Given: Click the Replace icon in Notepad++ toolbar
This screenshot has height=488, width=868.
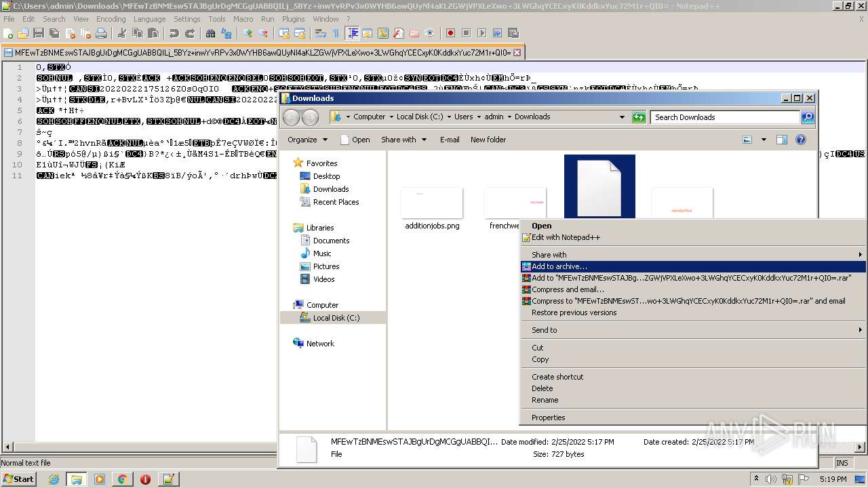Looking at the screenshot, I should (x=226, y=33).
